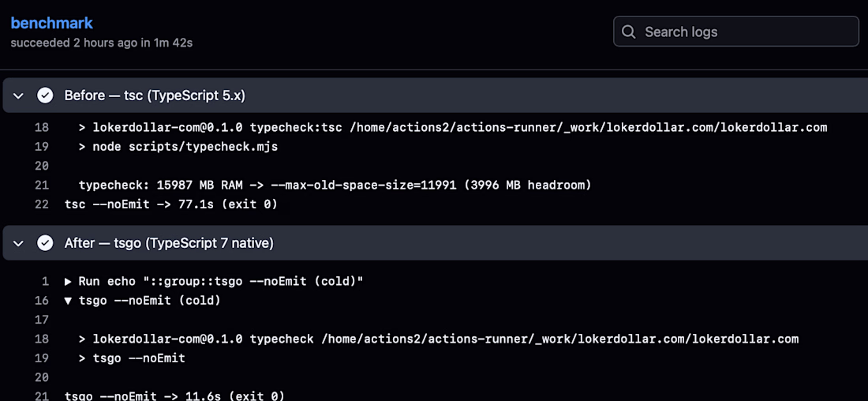Expand the Run echo group triangle

point(69,281)
